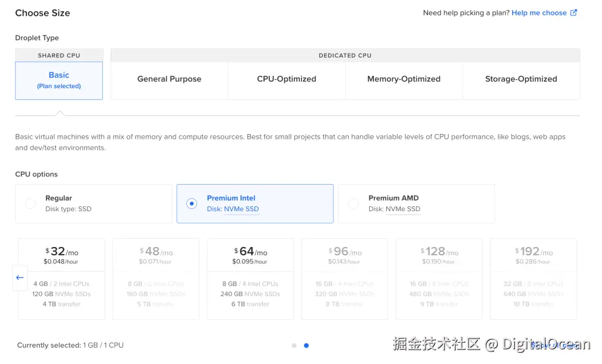The width and height of the screenshot is (602, 364).
Task: Click the Disk: NVMe SSD label under Premium AMD
Action: [x=394, y=209]
